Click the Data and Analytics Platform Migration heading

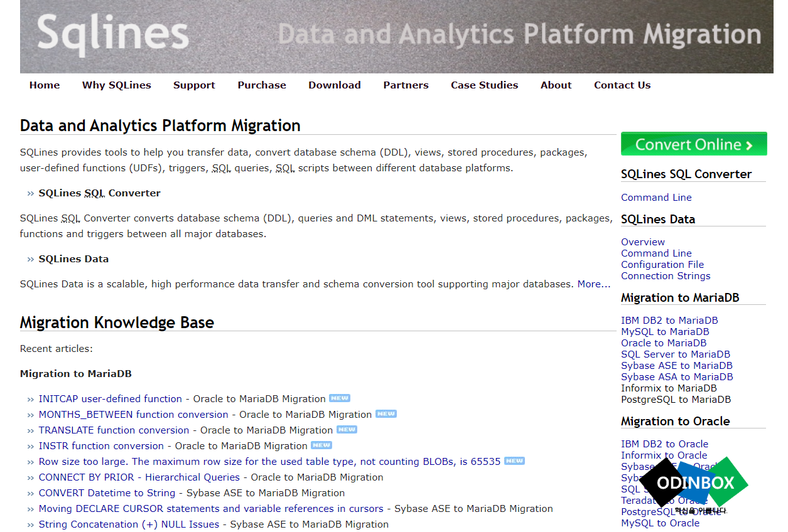pos(160,125)
